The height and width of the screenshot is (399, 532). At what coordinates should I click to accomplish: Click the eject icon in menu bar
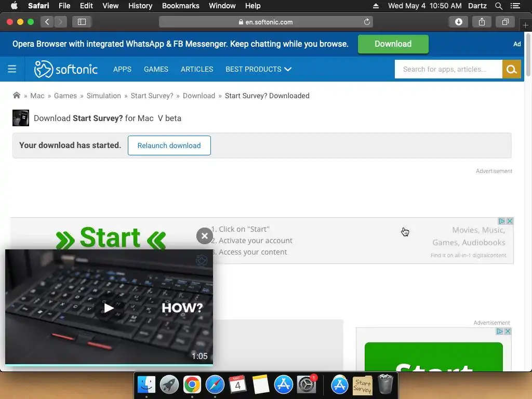(376, 6)
